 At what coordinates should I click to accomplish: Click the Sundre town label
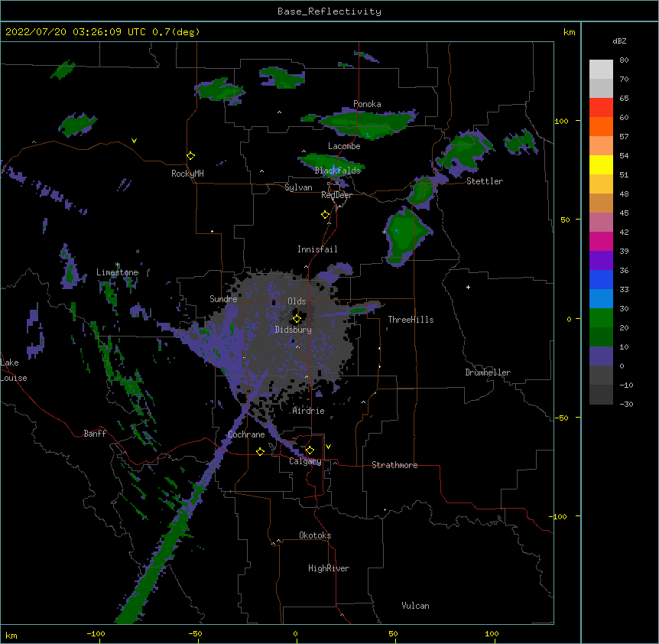[223, 299]
